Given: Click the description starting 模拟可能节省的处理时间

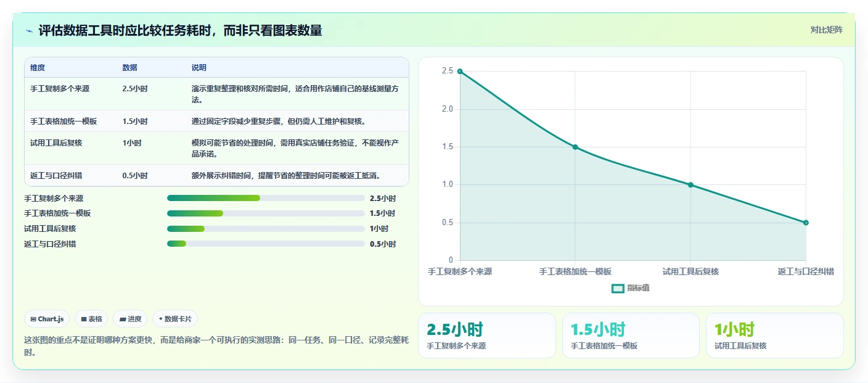Looking at the screenshot, I should point(295,149).
